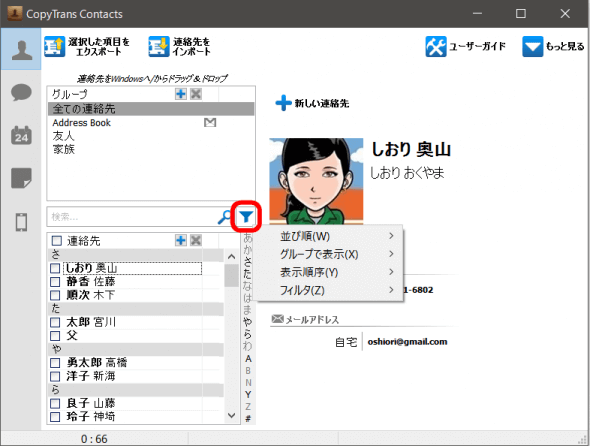Open the device phone icon in sidebar
This screenshot has height=446, width=590.
point(21,222)
